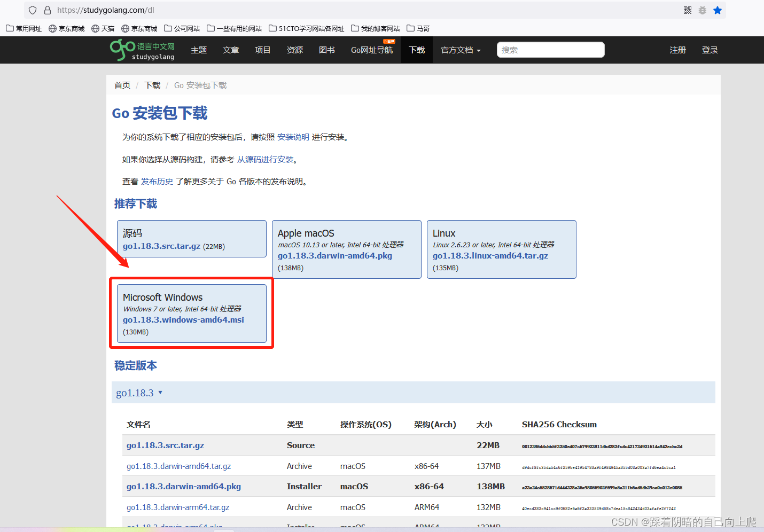Download go1.18.3.src.tar.gz from the 源码 card
Screen dimensions: 764x532
[161, 246]
